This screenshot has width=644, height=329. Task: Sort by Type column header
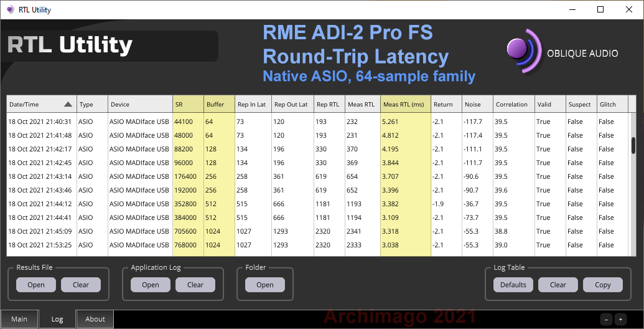[93, 105]
